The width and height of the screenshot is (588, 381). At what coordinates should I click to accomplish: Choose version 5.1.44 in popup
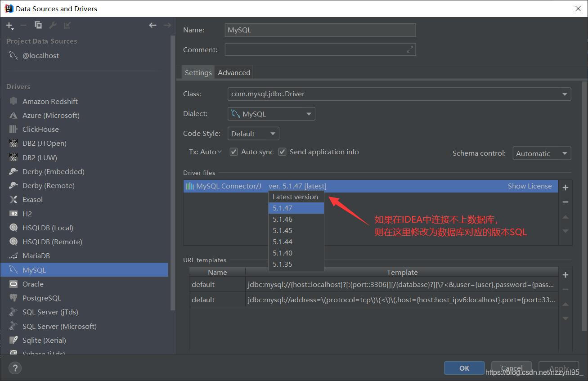point(296,242)
